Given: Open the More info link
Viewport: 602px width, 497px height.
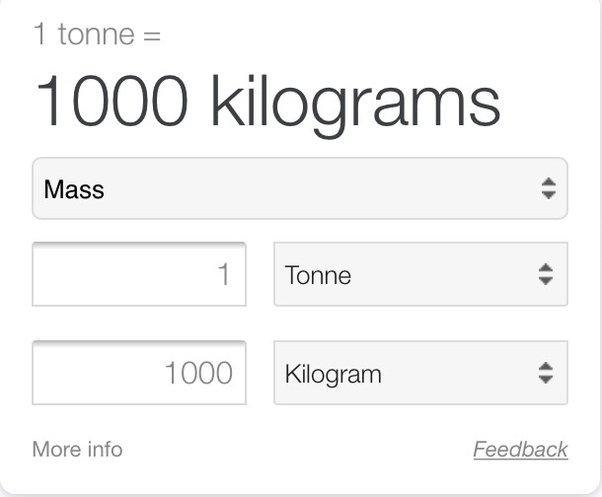Looking at the screenshot, I should pyautogui.click(x=78, y=449).
